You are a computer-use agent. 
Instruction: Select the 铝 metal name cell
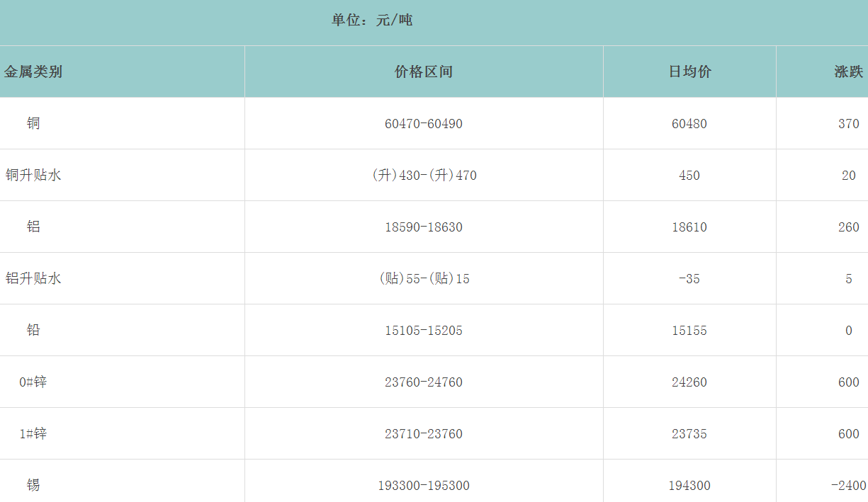33,227
